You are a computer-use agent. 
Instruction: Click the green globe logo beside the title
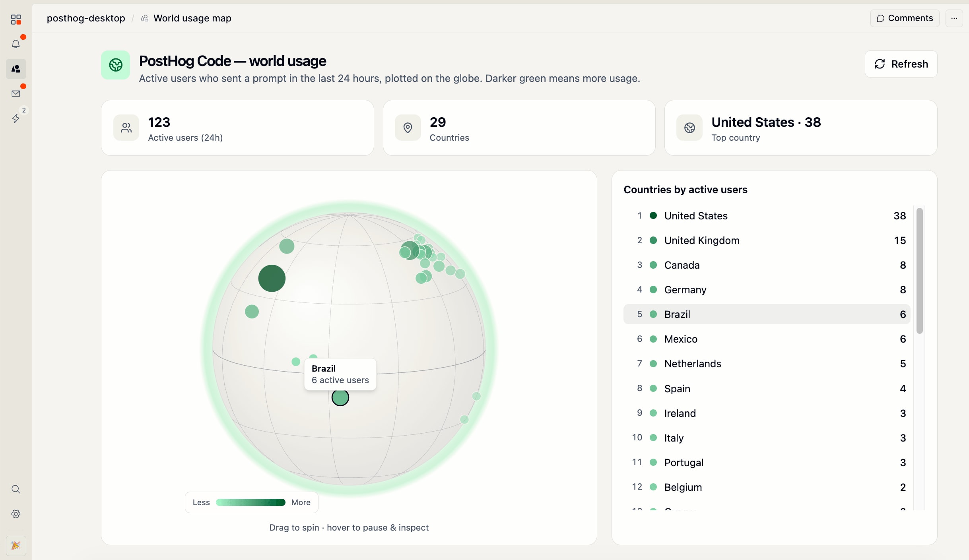point(115,65)
